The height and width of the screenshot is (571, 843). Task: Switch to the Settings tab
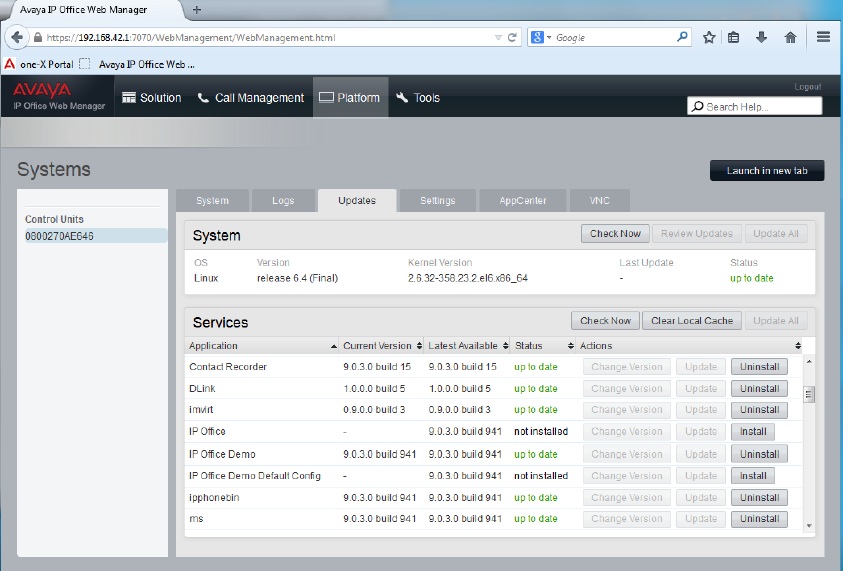[x=438, y=201]
